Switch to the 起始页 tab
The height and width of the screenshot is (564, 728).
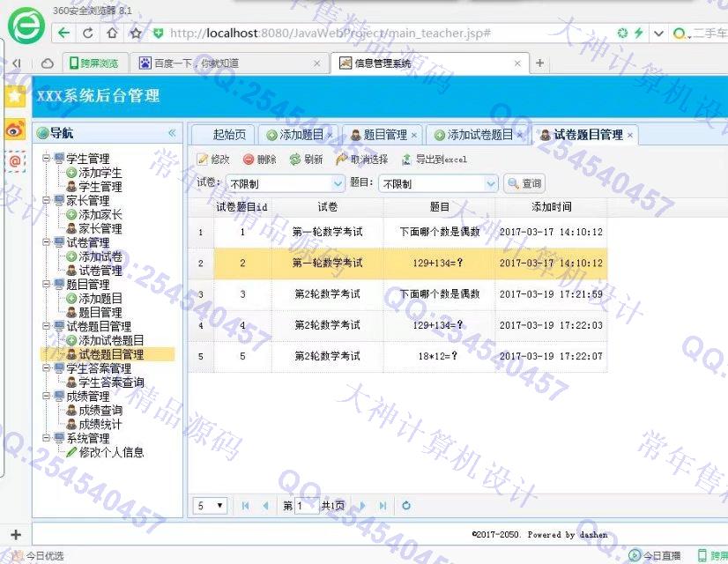223,135
